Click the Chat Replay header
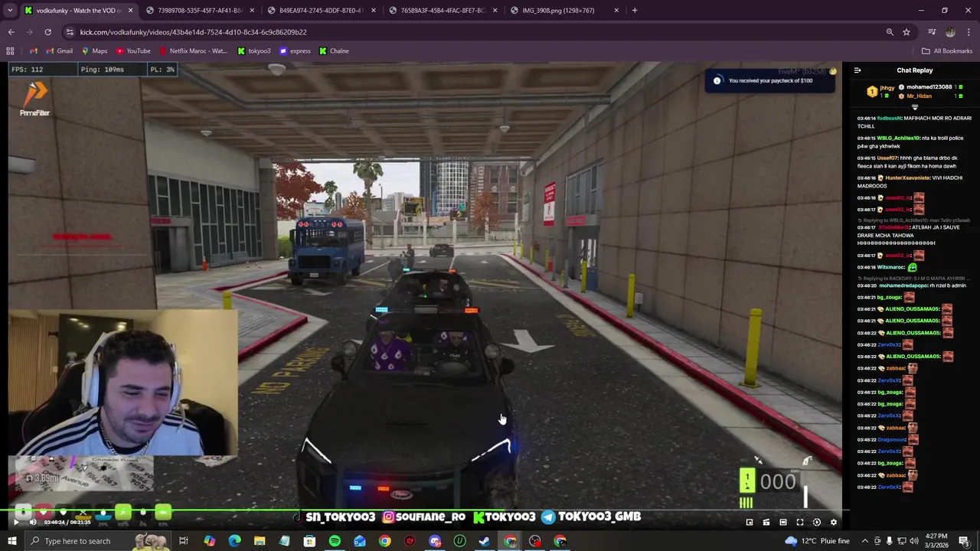The height and width of the screenshot is (551, 980). (x=915, y=70)
